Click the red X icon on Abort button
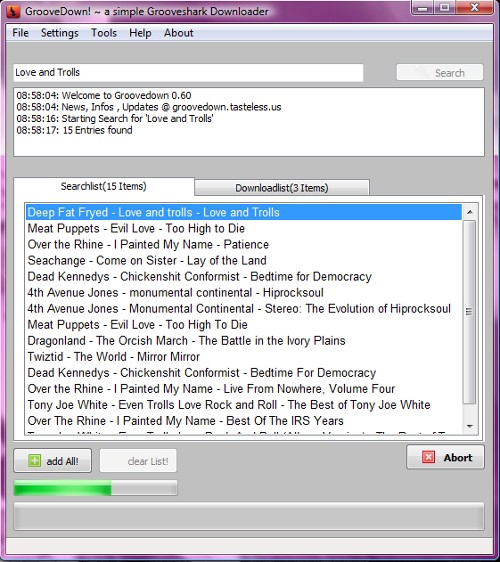 click(428, 457)
